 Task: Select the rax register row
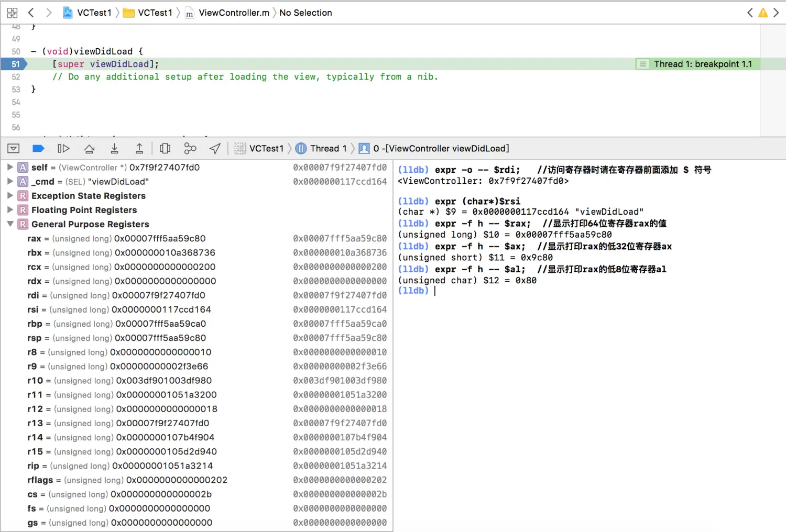point(196,239)
